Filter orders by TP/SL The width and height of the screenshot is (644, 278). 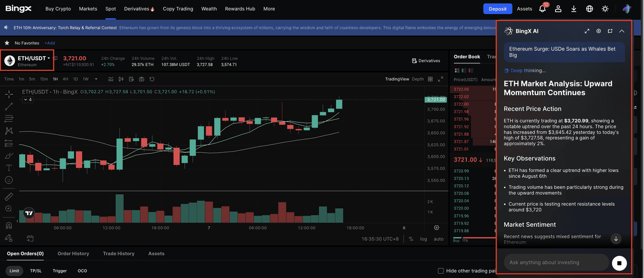36,271
